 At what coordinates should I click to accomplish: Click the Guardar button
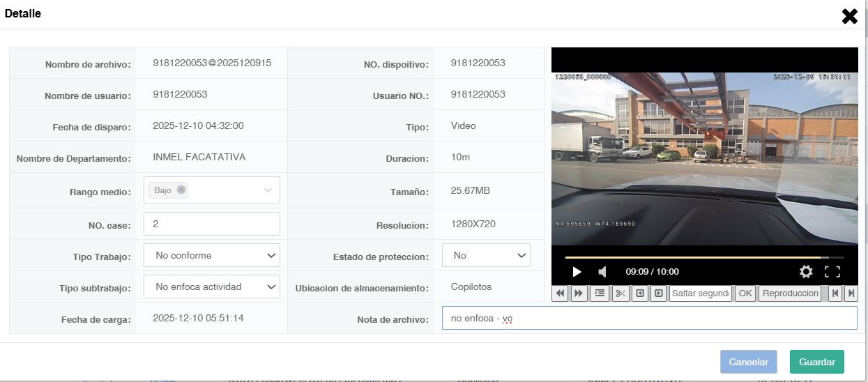[817, 362]
